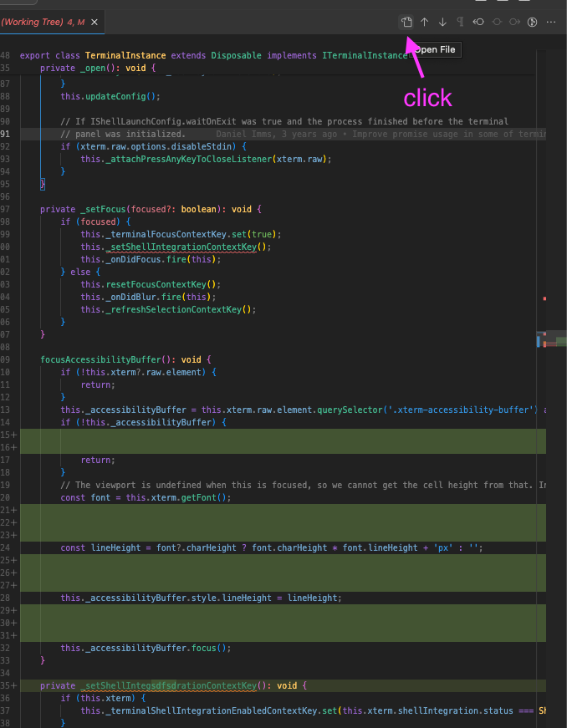Image resolution: width=567 pixels, height=728 pixels.
Task: Click 'ITerminalInstance' in the sticky header
Action: (365, 55)
